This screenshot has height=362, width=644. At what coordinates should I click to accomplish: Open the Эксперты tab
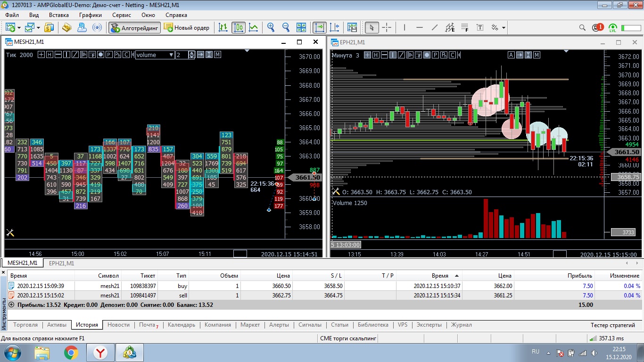pyautogui.click(x=429, y=325)
